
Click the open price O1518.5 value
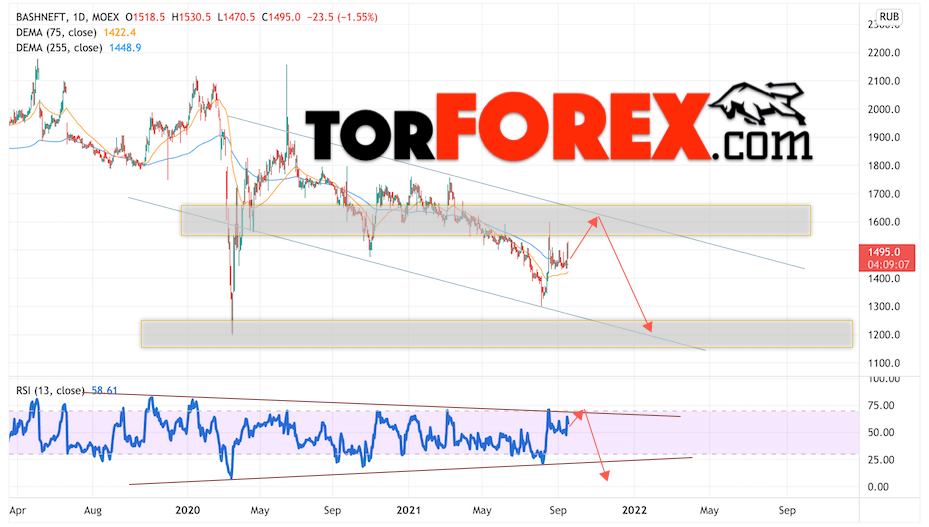click(x=145, y=17)
